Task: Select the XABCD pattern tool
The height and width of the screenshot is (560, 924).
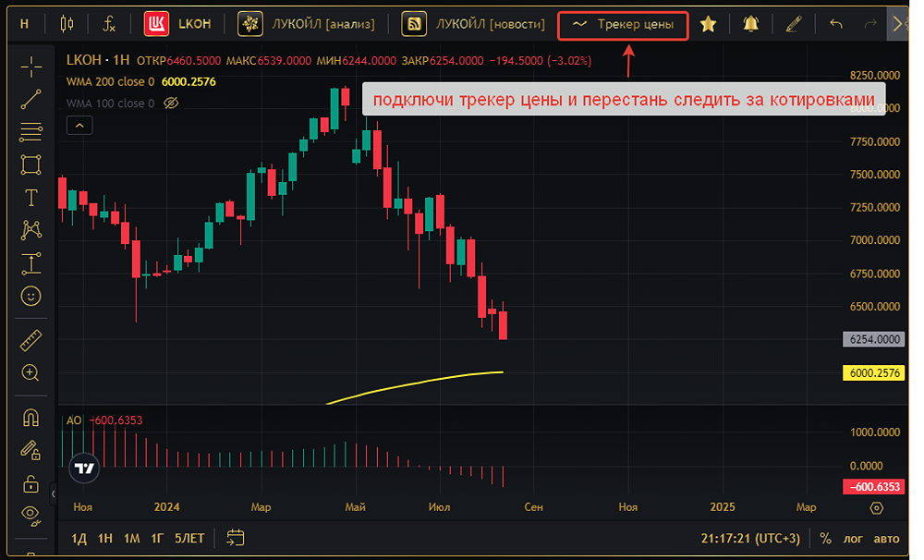Action: (31, 230)
